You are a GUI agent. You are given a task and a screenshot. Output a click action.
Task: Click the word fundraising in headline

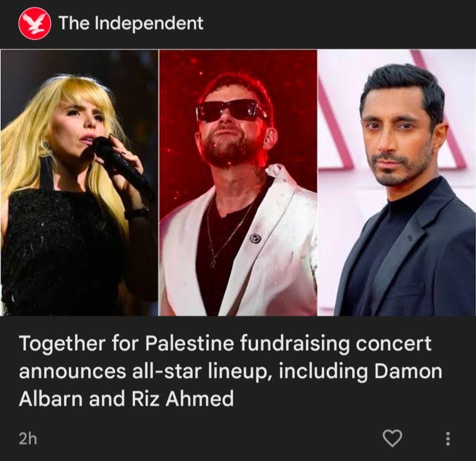tap(295, 344)
